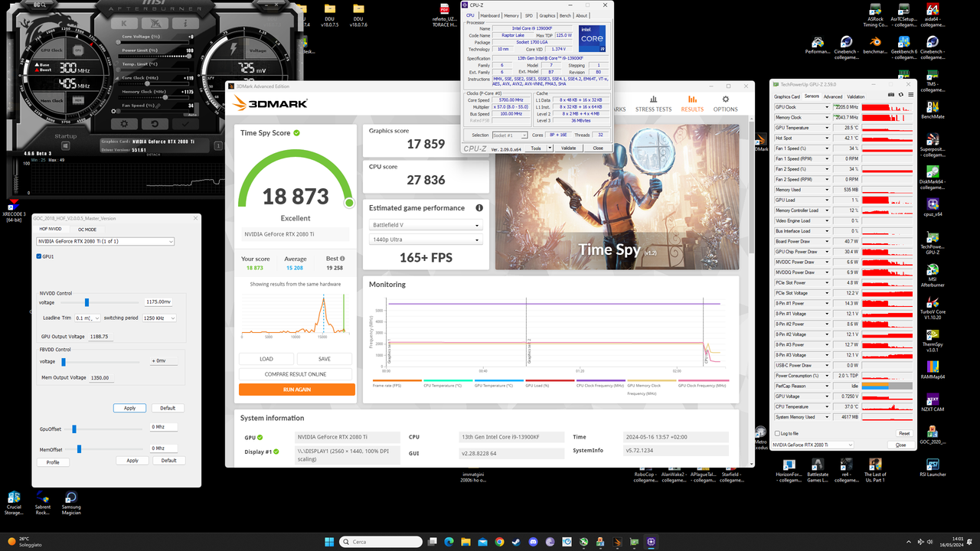Open Google Chrome from the taskbar
Viewport: 980px width, 551px height.
(499, 542)
